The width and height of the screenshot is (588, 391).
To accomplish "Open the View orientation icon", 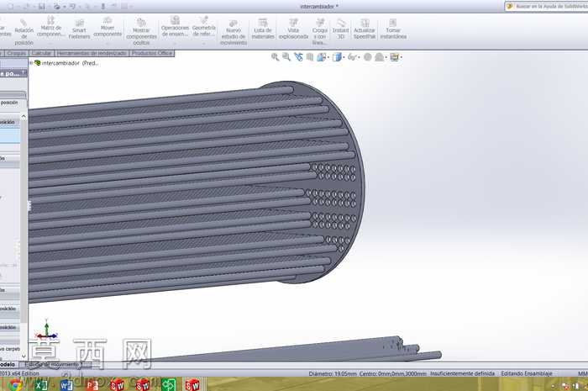I will (x=322, y=57).
